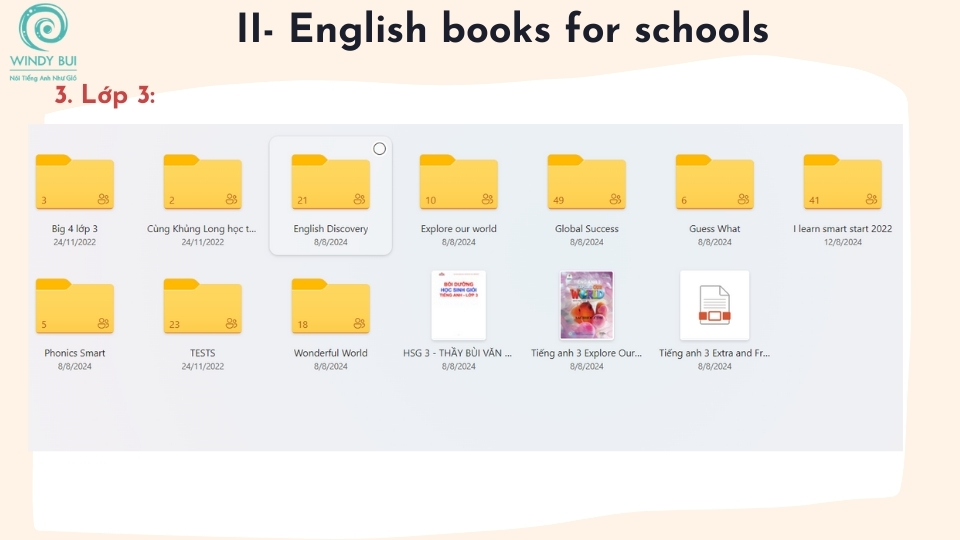Open the Cùng Khủng Long học folder
The image size is (960, 540).
(x=203, y=183)
